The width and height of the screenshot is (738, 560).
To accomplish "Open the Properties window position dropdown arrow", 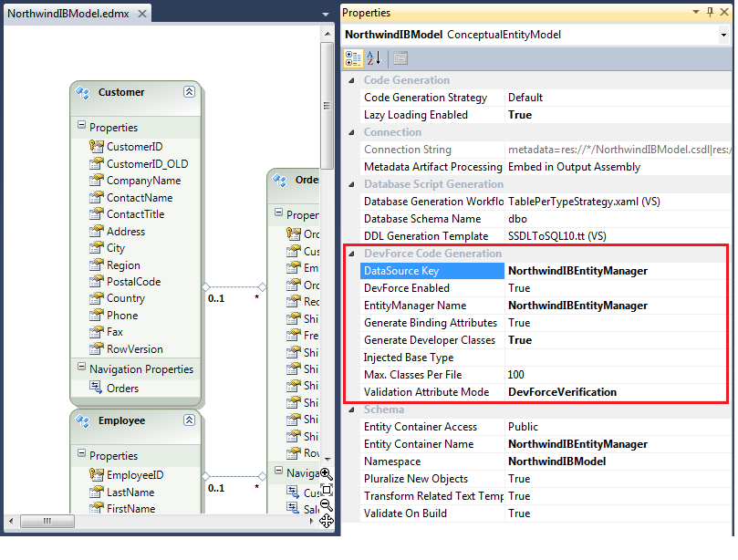I will (696, 12).
